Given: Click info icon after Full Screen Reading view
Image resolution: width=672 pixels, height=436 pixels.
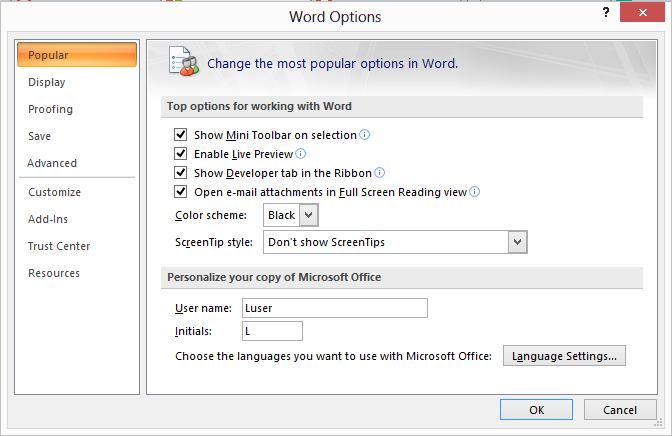Looking at the screenshot, I should pos(474,192).
